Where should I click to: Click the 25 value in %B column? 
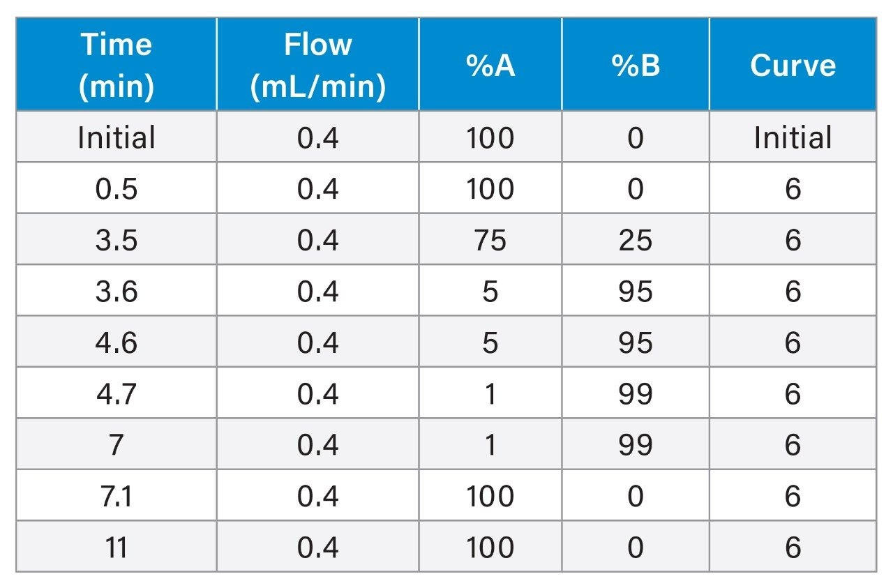coord(635,240)
